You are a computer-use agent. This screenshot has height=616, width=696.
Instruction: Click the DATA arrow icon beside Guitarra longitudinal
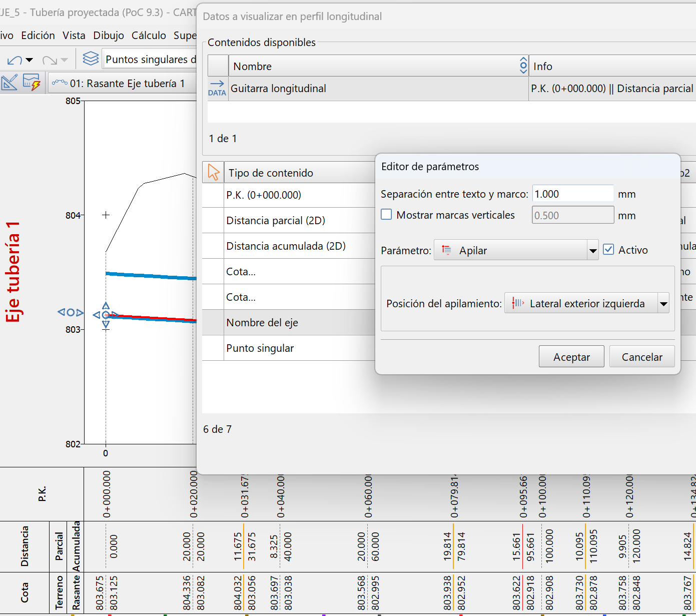point(217,88)
